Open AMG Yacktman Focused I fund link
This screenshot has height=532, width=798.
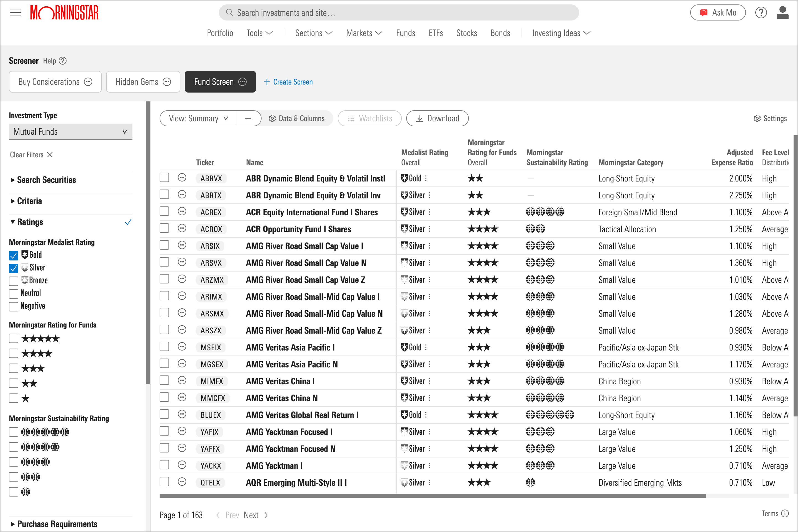[x=289, y=432]
